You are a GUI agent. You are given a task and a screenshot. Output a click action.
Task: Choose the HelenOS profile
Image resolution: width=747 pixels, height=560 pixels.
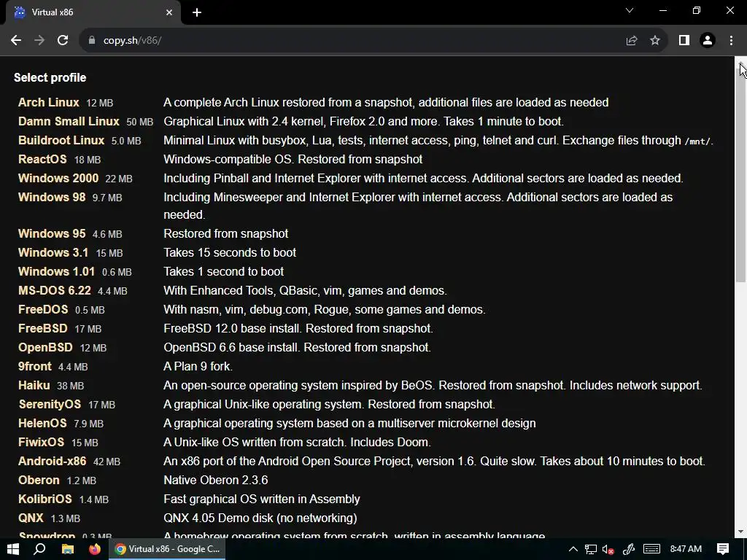click(42, 424)
